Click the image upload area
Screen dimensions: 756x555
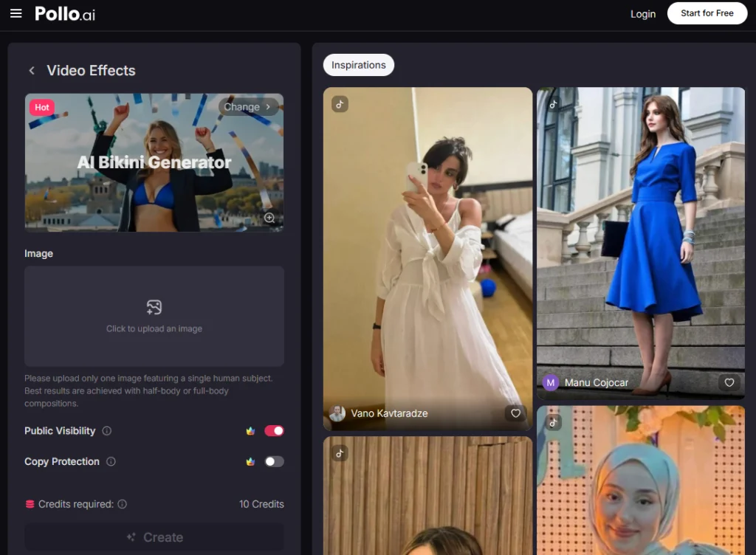[154, 316]
